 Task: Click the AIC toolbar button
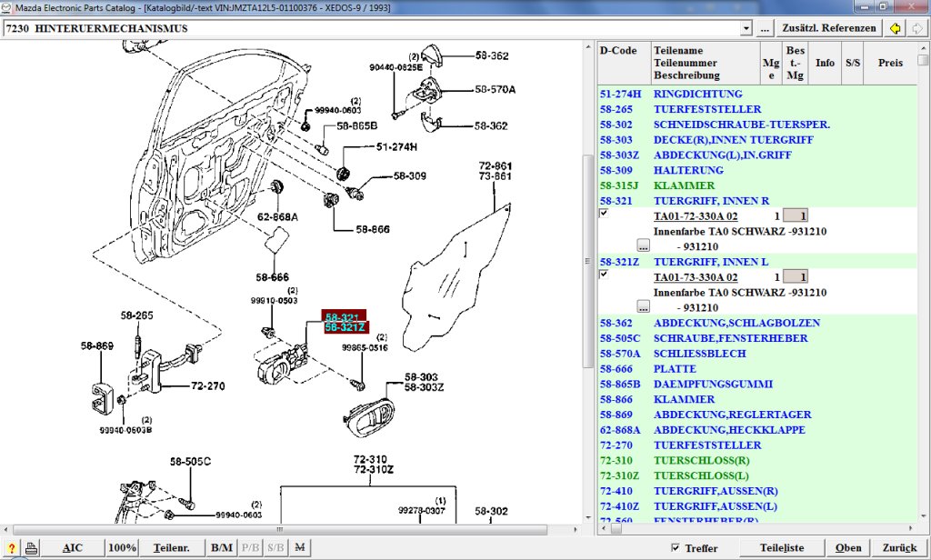[73, 548]
